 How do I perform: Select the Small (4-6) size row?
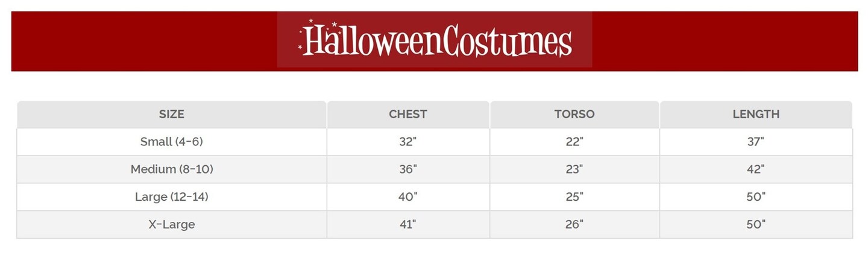point(172,142)
